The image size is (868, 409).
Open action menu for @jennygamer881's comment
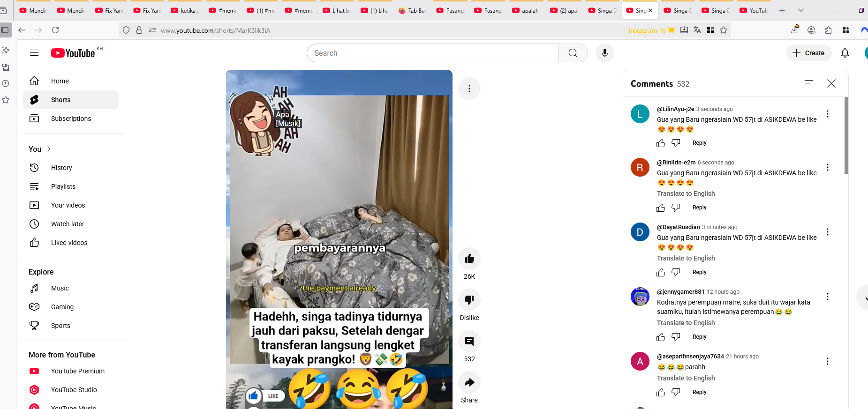(x=828, y=297)
